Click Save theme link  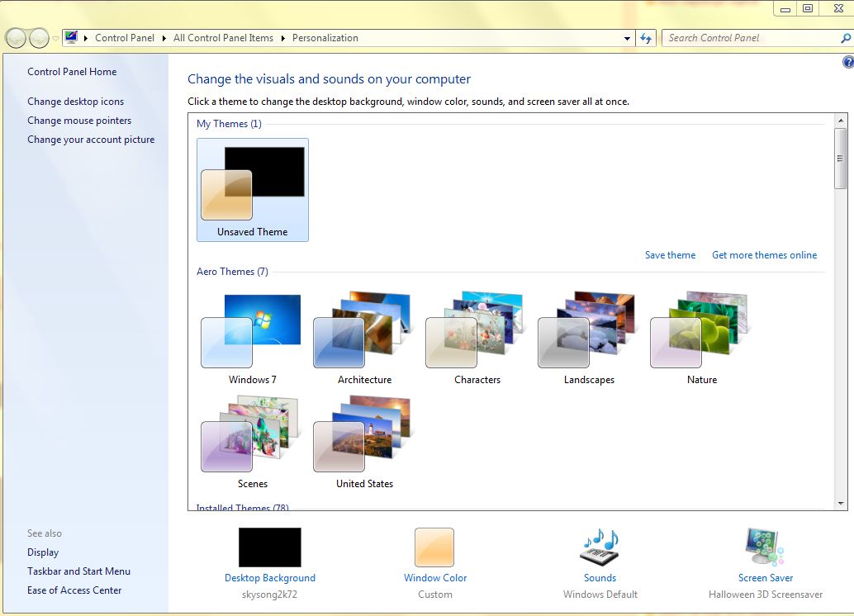coord(670,255)
